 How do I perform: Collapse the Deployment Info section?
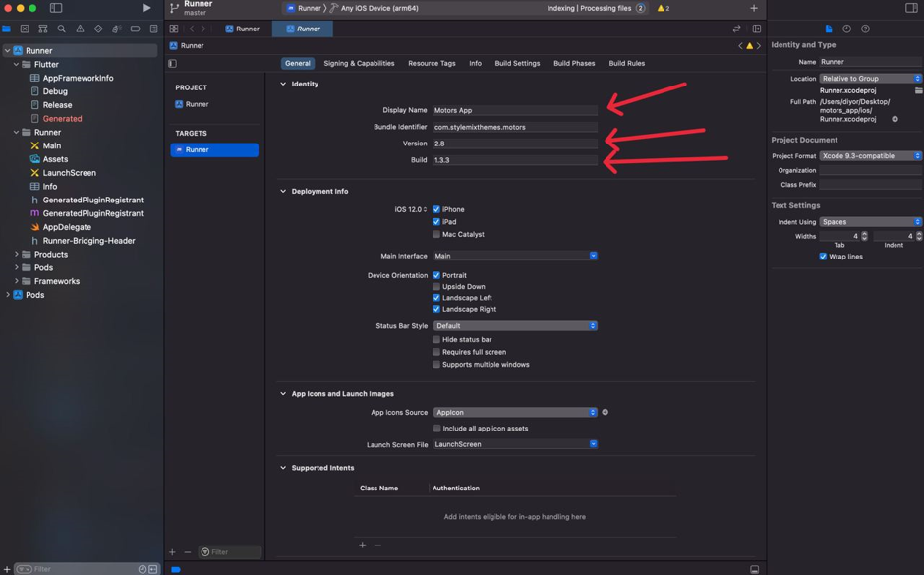[x=283, y=192]
